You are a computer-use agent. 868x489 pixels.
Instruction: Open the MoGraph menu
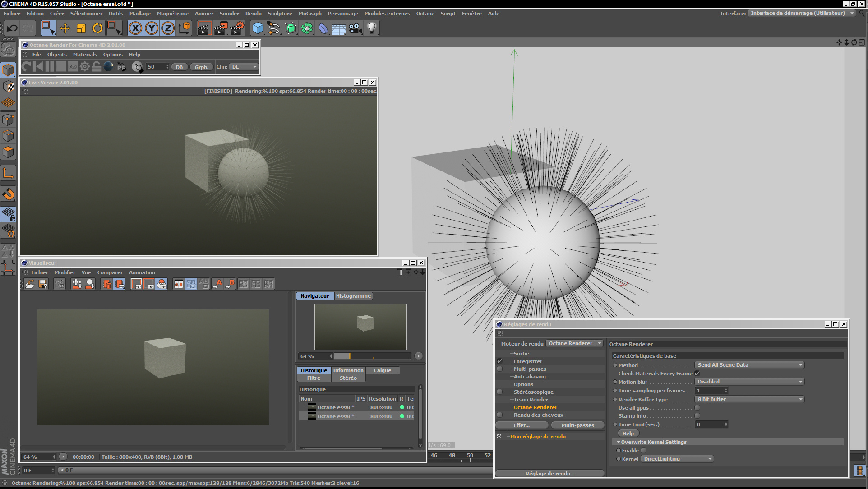[x=309, y=14]
